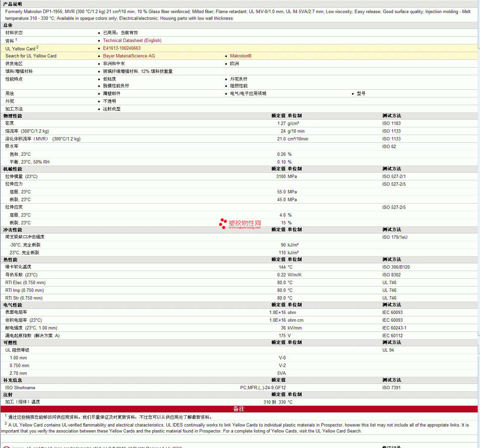Screen dimensions: 480x448
Task: Select the equilibrium water absorption 0.10
Action: point(281,162)
